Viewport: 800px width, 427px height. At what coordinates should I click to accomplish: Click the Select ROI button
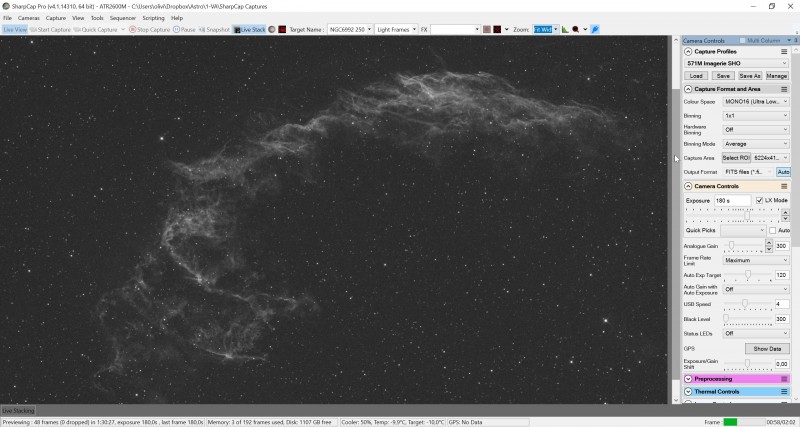[x=736, y=158]
